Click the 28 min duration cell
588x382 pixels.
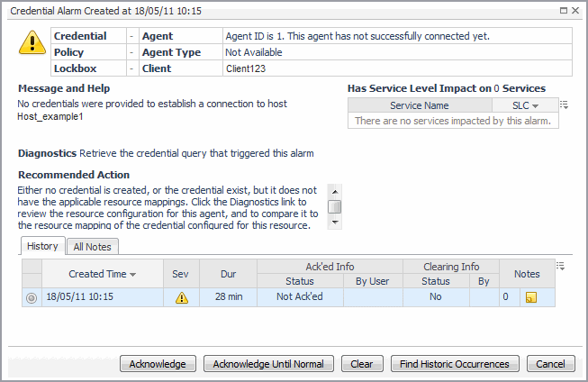click(x=228, y=297)
